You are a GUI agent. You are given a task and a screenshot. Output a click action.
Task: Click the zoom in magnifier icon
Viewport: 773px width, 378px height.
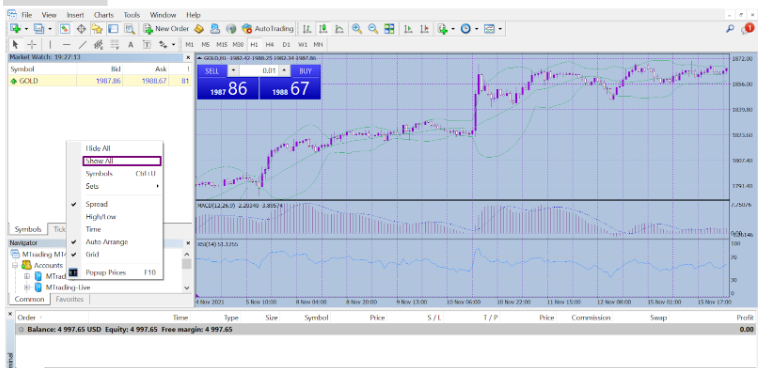tap(356, 29)
